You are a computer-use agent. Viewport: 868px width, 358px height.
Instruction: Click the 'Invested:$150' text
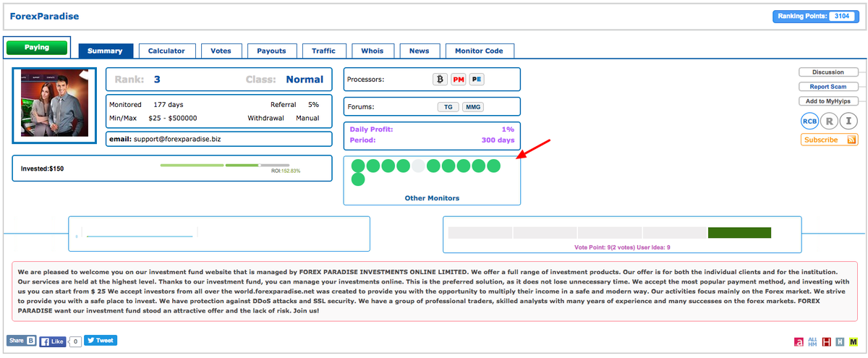coord(42,169)
